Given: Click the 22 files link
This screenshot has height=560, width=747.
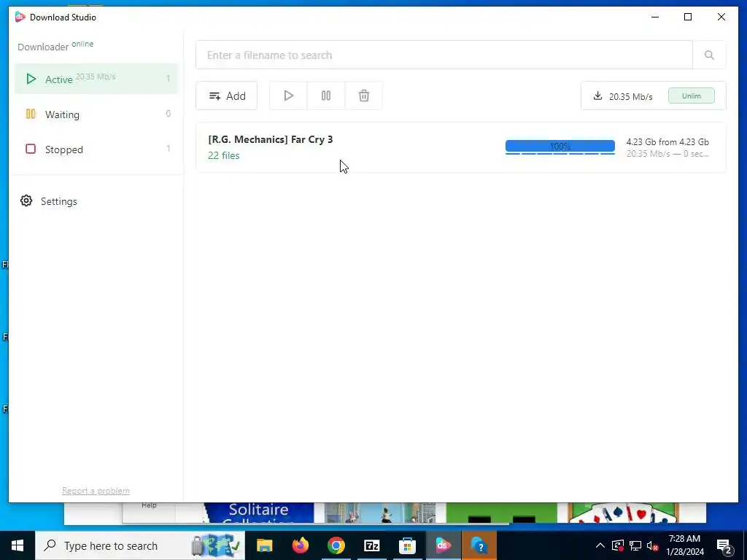Looking at the screenshot, I should pos(224,155).
